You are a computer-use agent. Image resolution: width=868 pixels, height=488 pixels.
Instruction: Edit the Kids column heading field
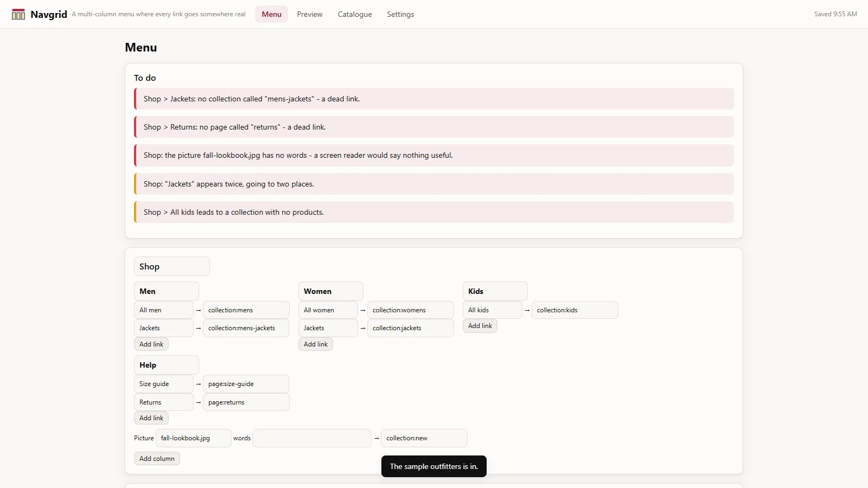[495, 291]
